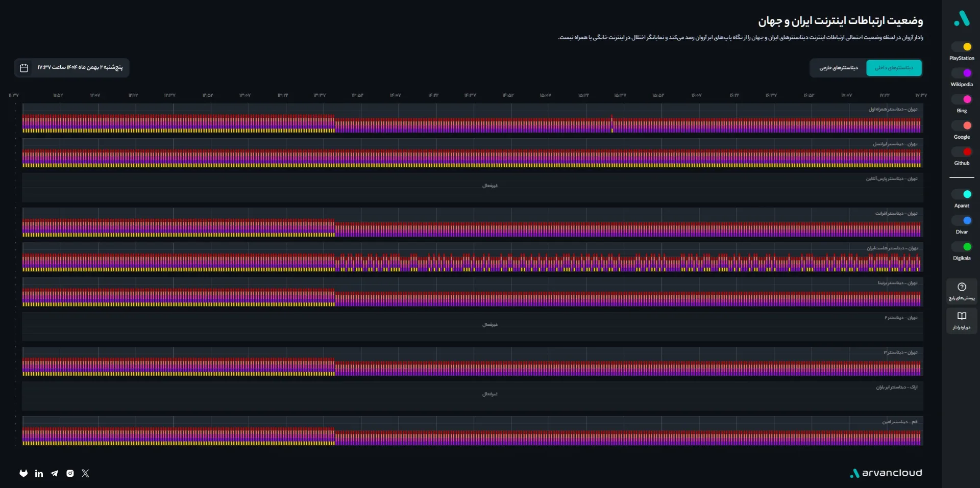Click the calendar icon in date selector
980x488 pixels.
click(x=24, y=68)
